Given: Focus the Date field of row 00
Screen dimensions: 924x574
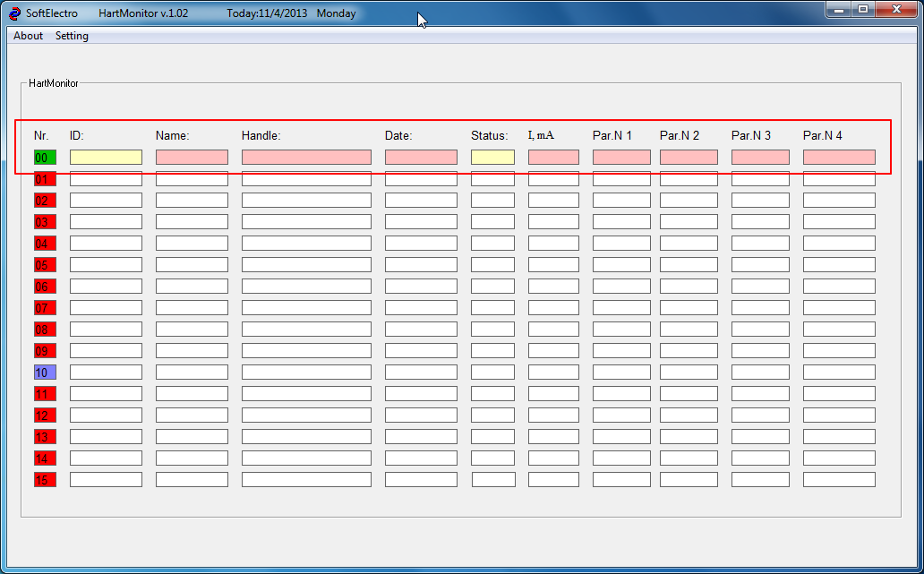Looking at the screenshot, I should [421, 158].
